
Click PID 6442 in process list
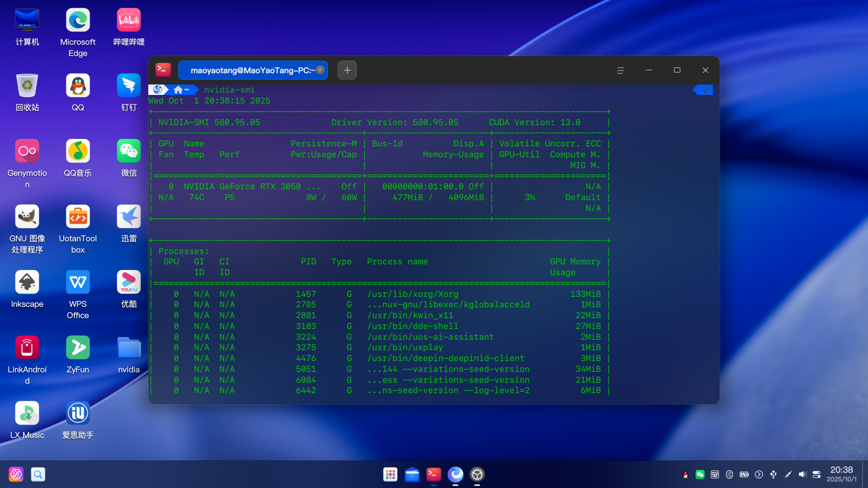tap(306, 390)
